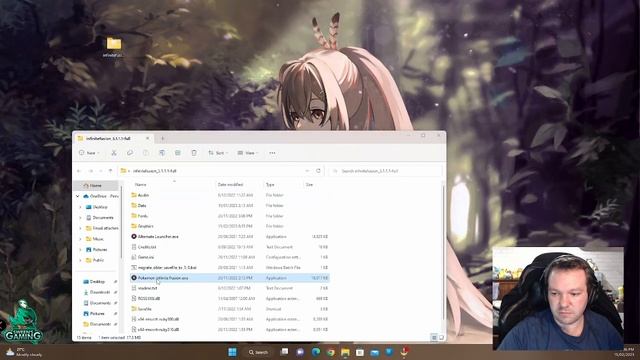Select OneDrive in the navigation pane

click(100, 196)
